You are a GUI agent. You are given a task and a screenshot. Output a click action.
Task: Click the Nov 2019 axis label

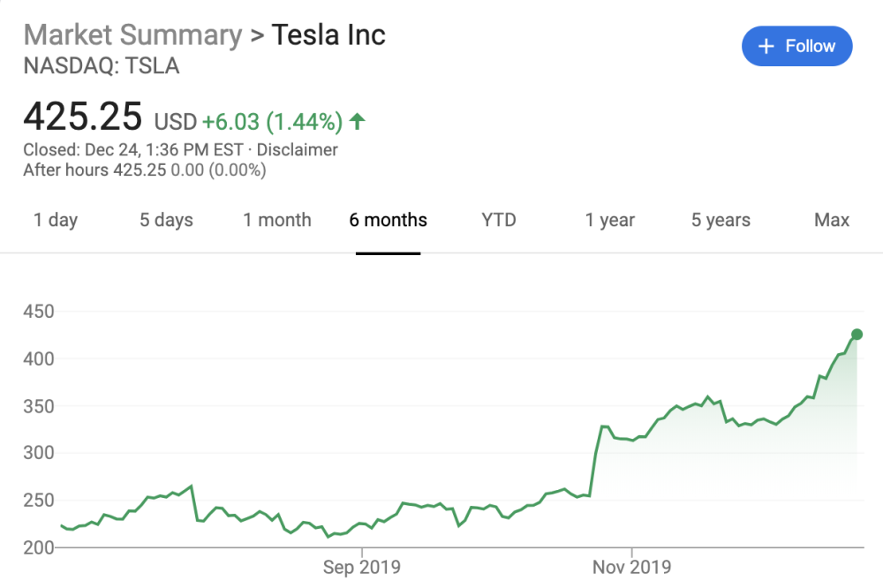click(632, 566)
